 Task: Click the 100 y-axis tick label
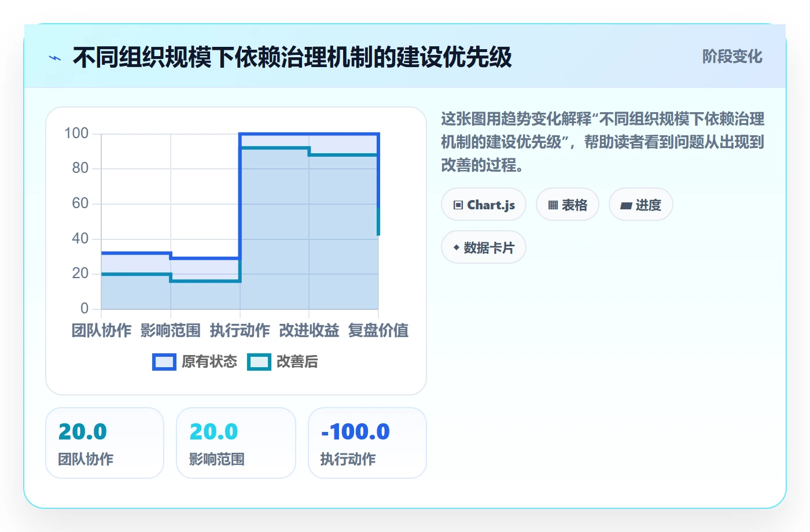[76, 134]
